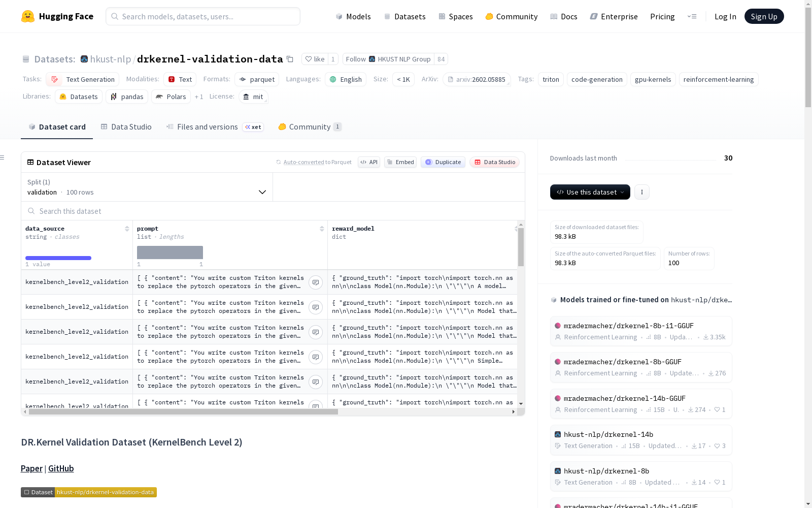This screenshot has height=508, width=812.
Task: Click the Sign Up button
Action: [764, 16]
